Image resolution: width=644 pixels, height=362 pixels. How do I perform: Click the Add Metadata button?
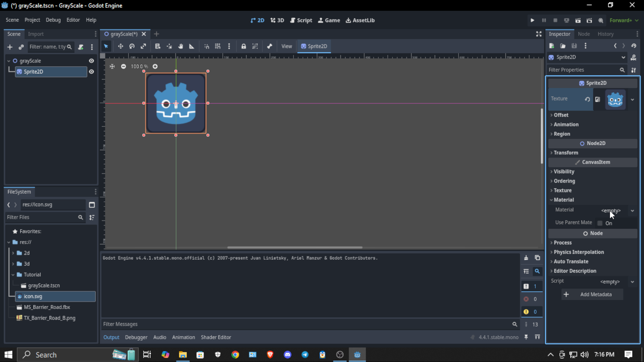(592, 294)
